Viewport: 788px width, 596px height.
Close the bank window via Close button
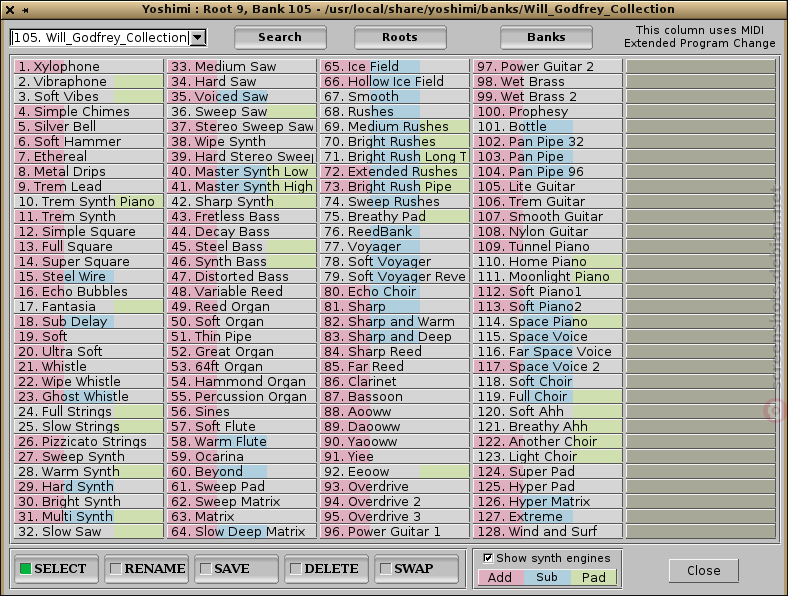click(x=704, y=571)
